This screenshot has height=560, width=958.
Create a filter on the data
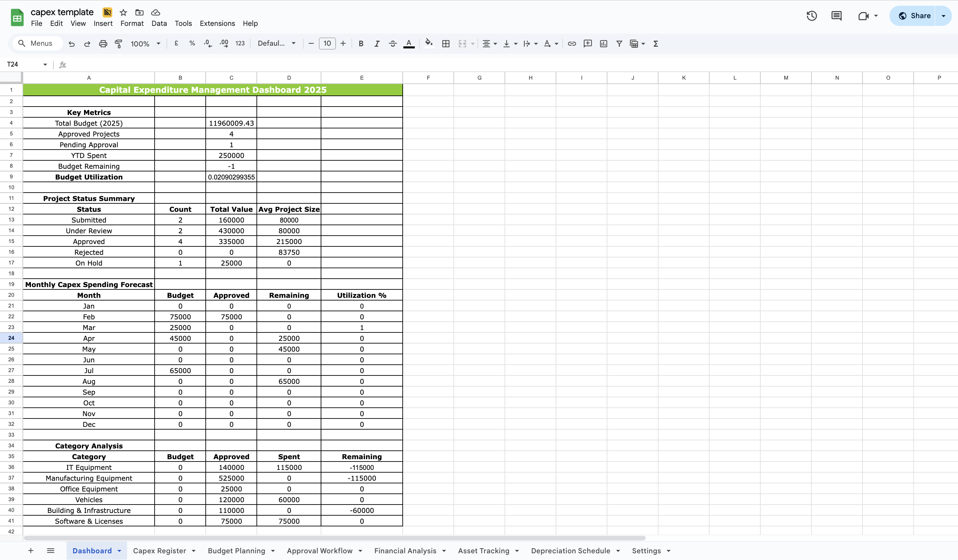[619, 43]
